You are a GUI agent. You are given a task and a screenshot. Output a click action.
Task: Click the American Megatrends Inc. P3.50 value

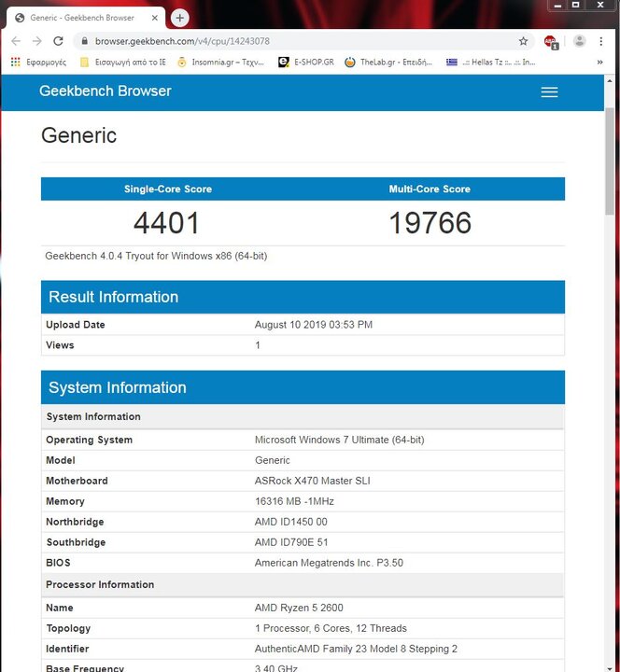329,563
